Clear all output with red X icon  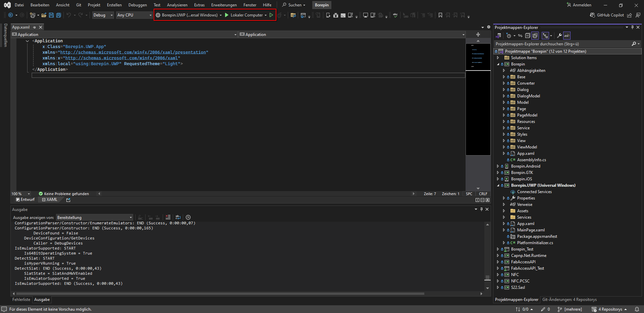coord(168,217)
